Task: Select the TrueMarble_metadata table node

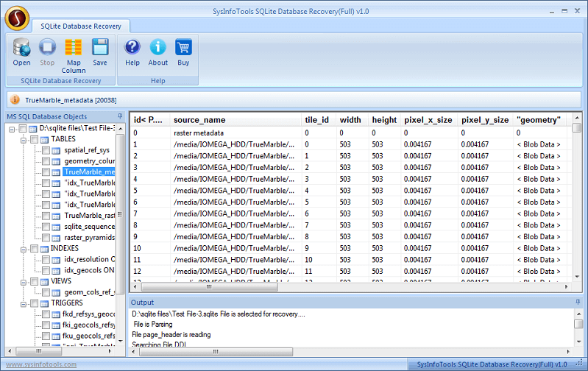Action: click(x=89, y=172)
